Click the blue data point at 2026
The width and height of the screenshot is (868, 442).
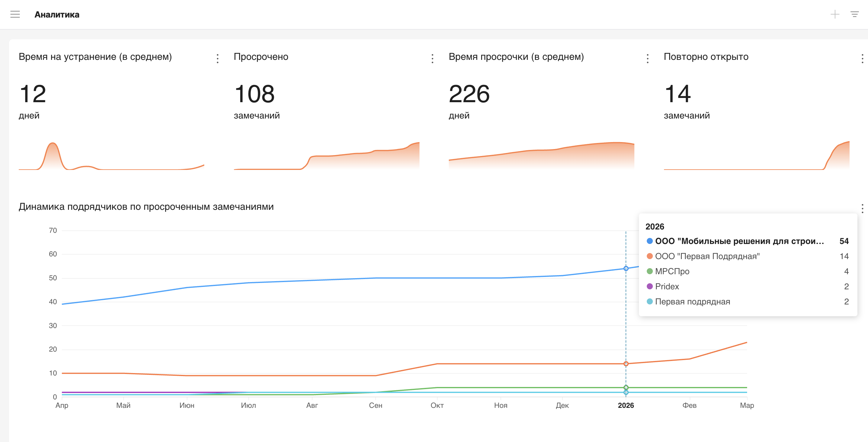pyautogui.click(x=626, y=268)
